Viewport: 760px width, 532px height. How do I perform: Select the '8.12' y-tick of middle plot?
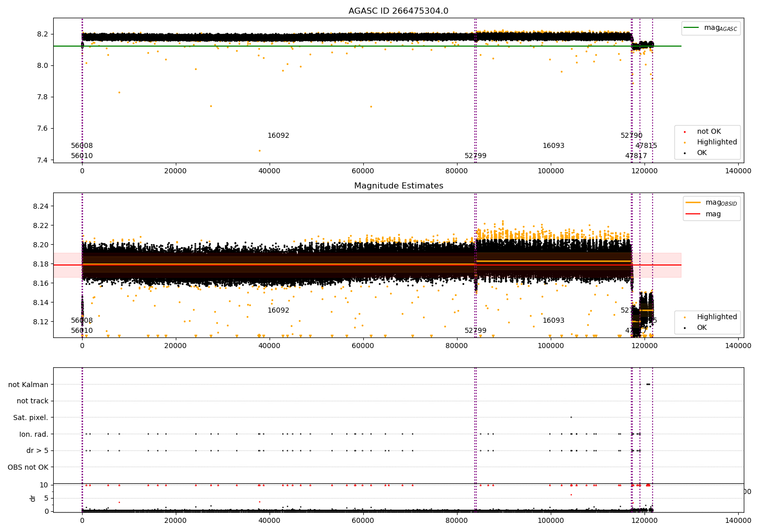(41, 322)
